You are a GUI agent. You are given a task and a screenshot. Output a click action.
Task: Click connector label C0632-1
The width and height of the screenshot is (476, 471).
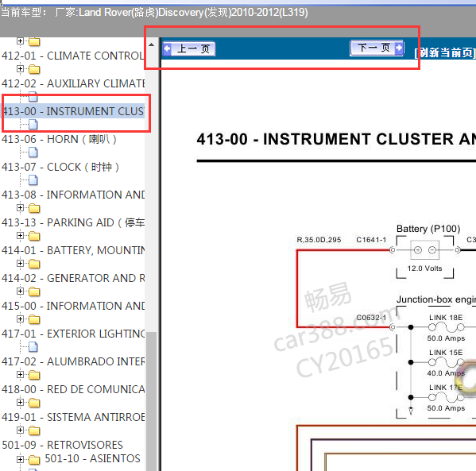pyautogui.click(x=371, y=318)
